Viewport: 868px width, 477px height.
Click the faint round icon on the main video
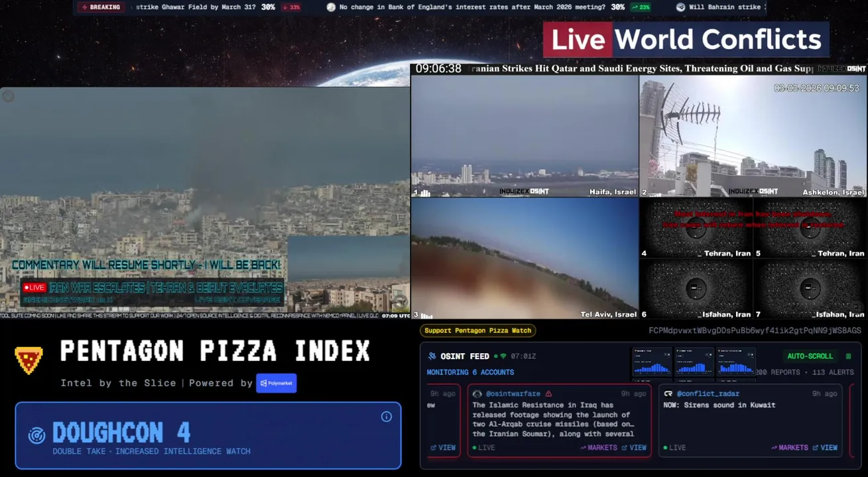click(8, 96)
